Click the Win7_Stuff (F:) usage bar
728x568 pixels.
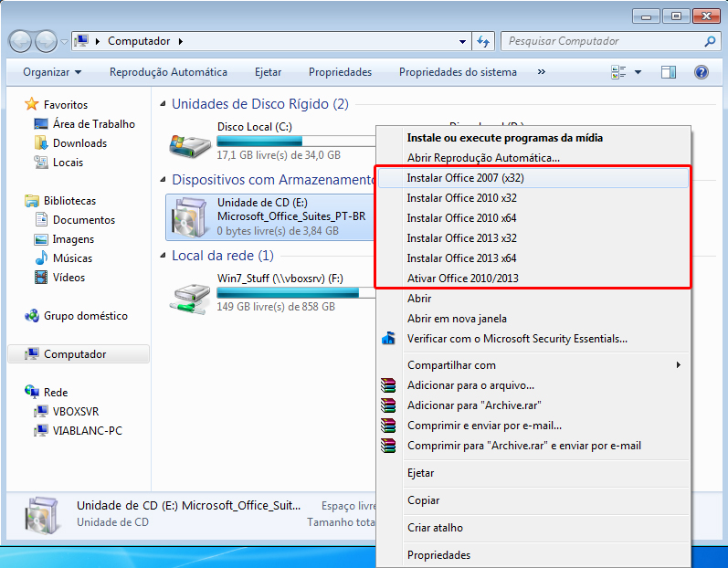point(296,292)
